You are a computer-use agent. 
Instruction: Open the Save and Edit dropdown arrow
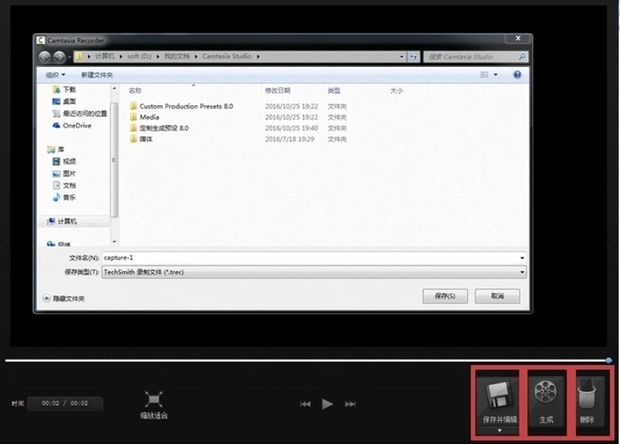499,430
